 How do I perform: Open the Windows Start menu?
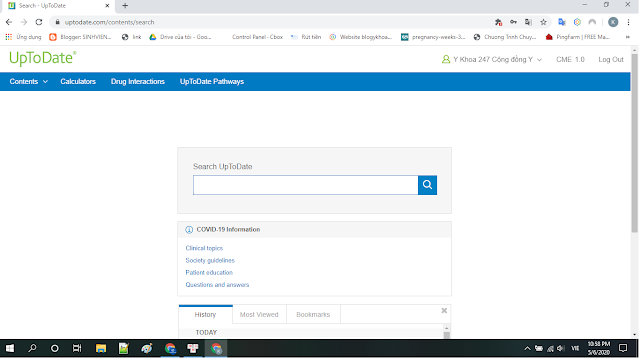9,348
